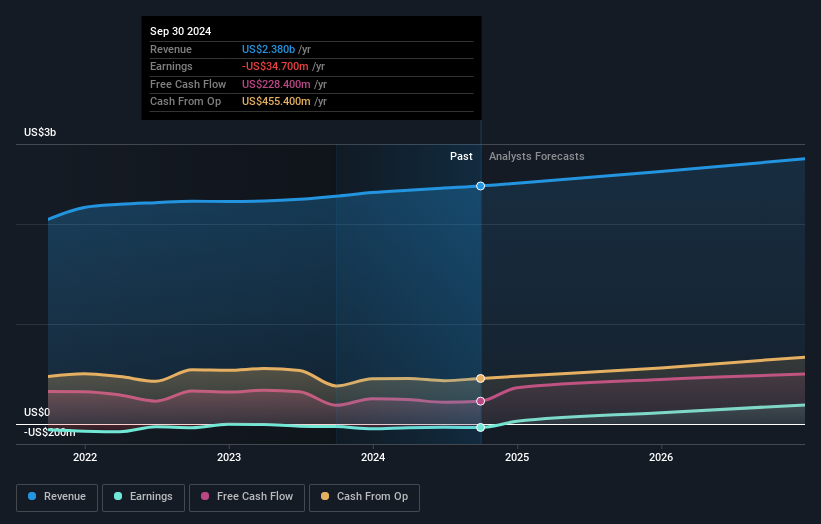821x524 pixels.
Task: Click the 2023 x-axis label
Action: (229, 458)
